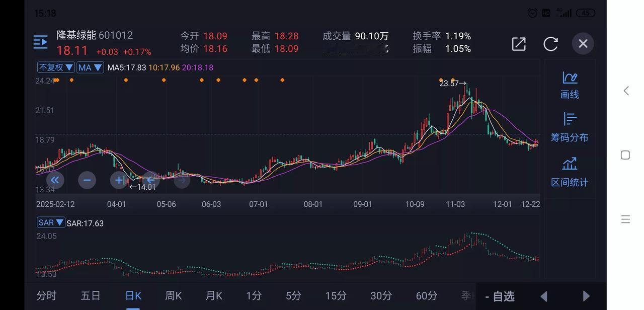Refresh the stock quote data
This screenshot has height=310, width=644.
pos(551,44)
